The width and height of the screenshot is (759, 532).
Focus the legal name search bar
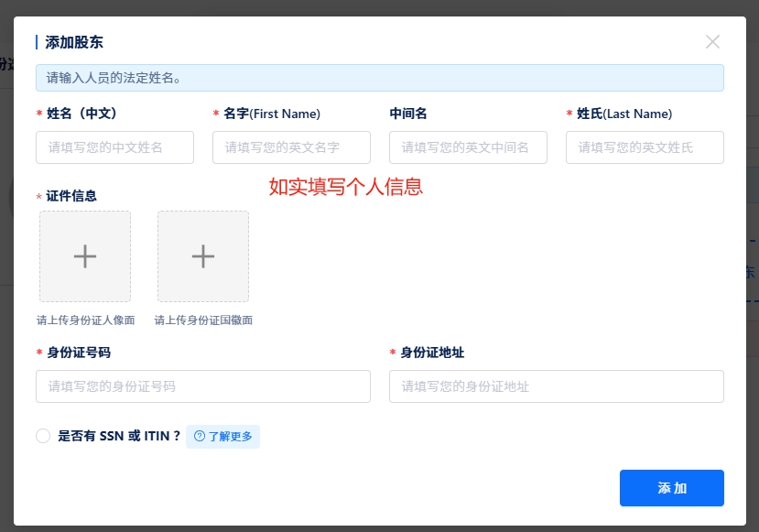379,78
